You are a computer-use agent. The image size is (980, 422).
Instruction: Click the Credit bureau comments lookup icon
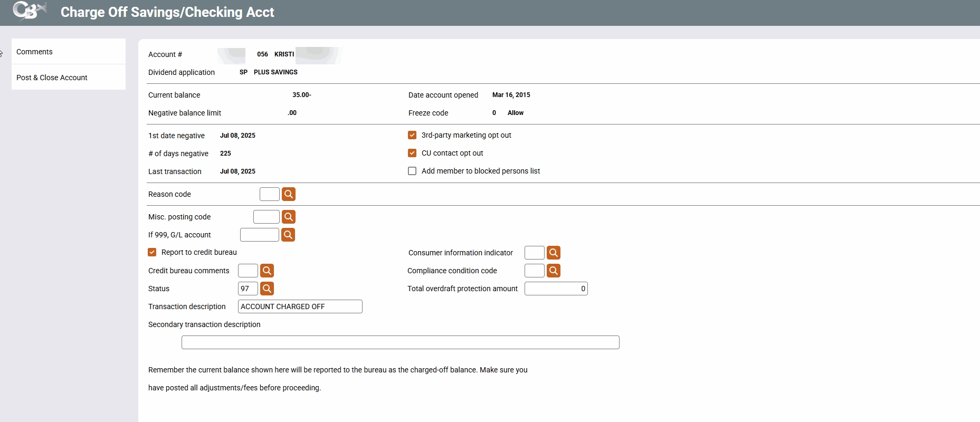click(x=267, y=271)
